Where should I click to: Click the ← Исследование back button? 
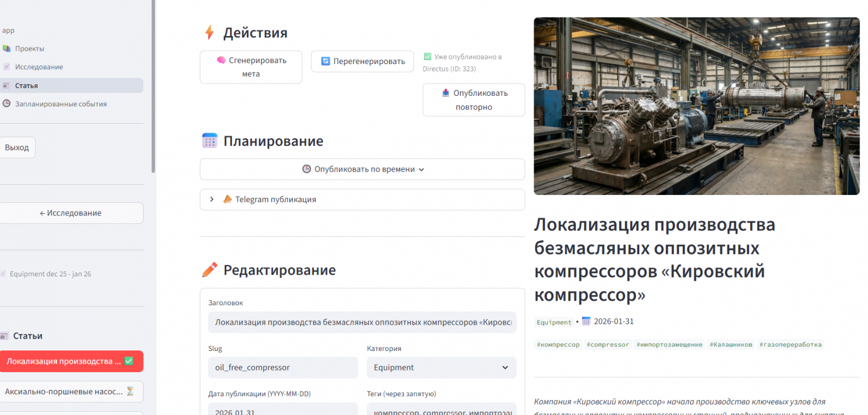point(71,213)
